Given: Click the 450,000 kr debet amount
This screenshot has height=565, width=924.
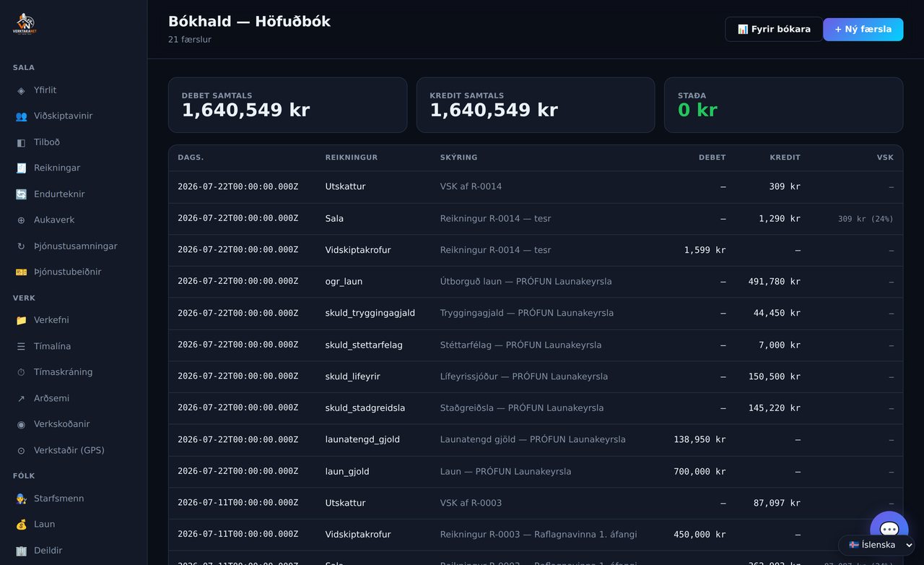Looking at the screenshot, I should (699, 535).
